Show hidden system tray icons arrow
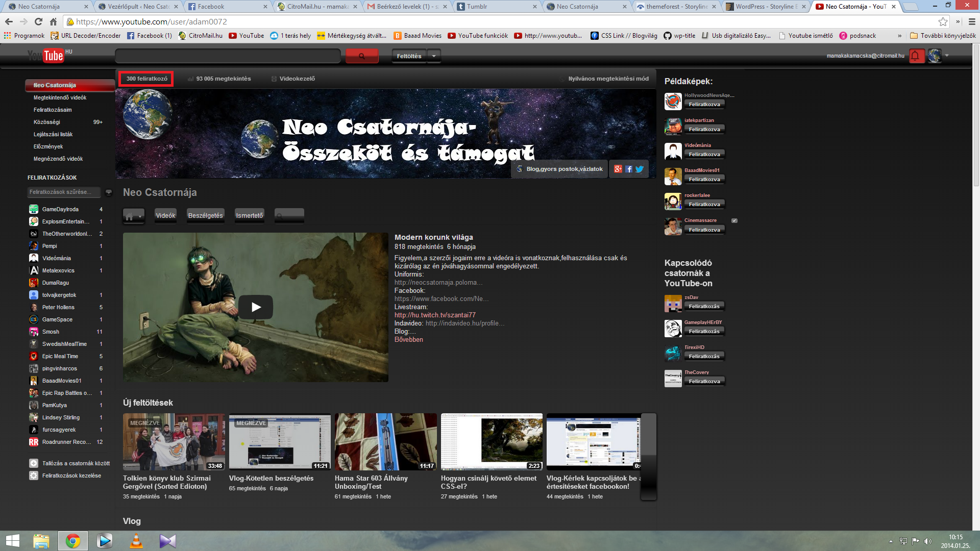 891,541
